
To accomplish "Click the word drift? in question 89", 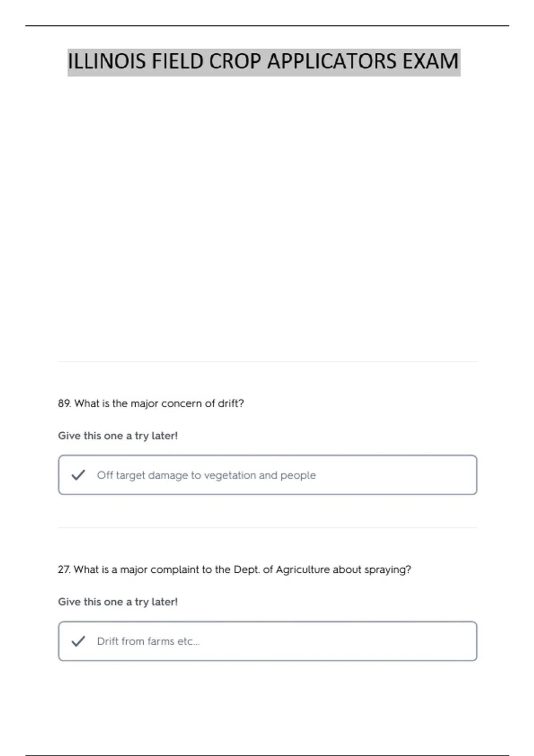I will point(231,403).
